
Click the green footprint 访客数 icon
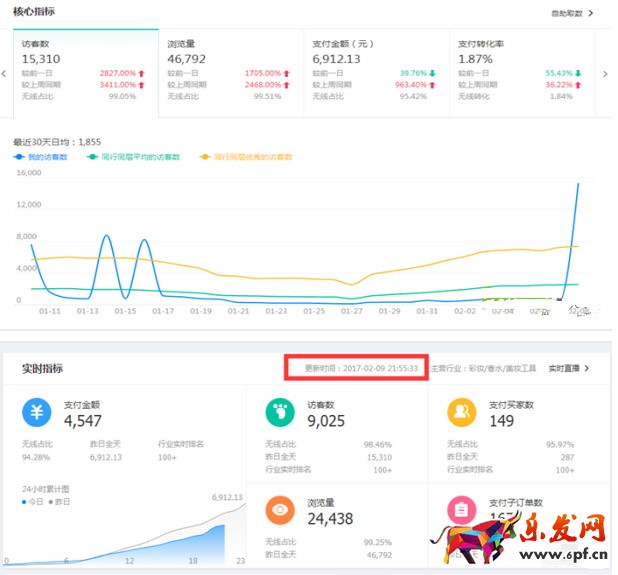point(280,412)
